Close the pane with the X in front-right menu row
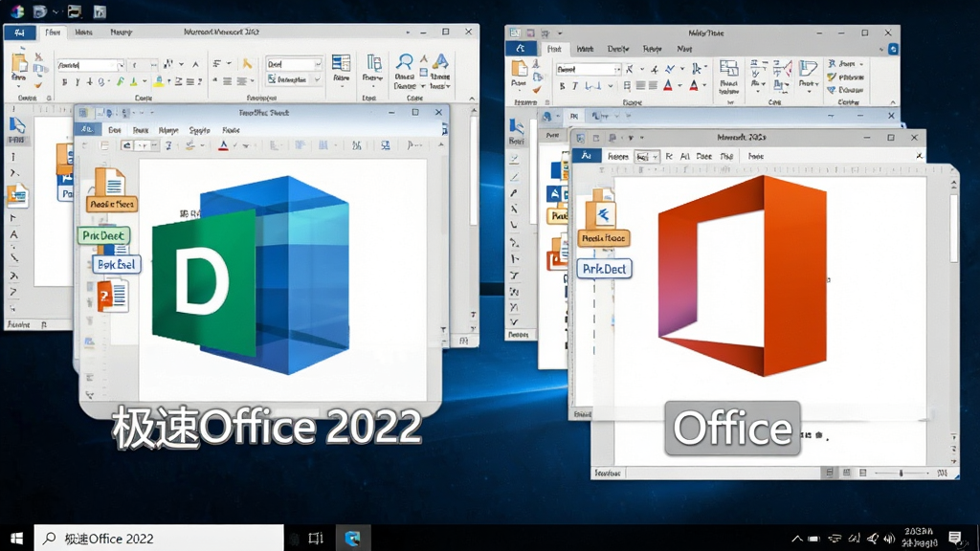Image resolution: width=980 pixels, height=551 pixels. [919, 156]
